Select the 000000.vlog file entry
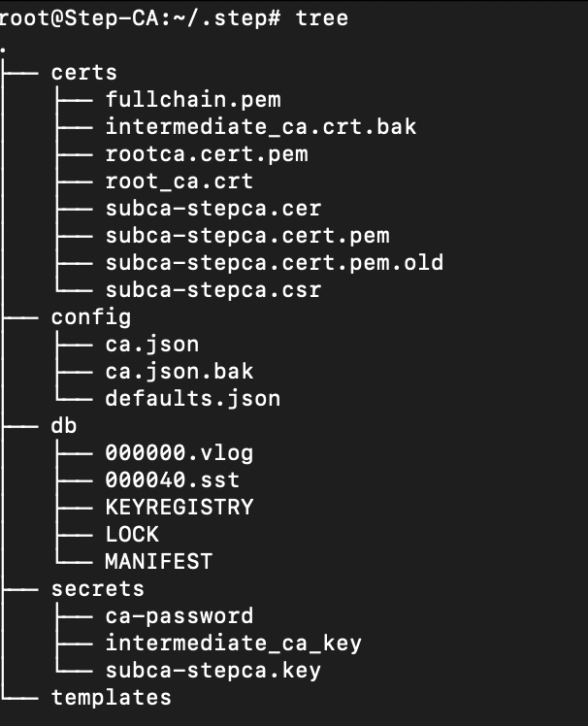The image size is (588, 726). [x=180, y=452]
